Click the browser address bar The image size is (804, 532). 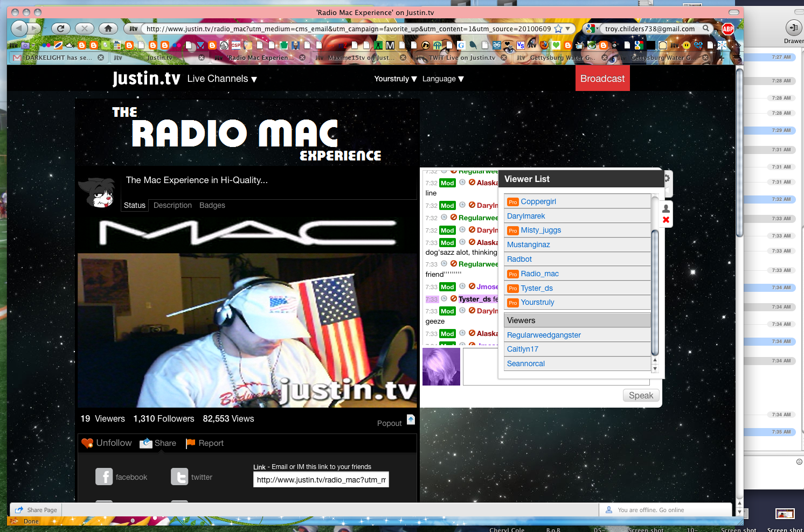click(349, 29)
